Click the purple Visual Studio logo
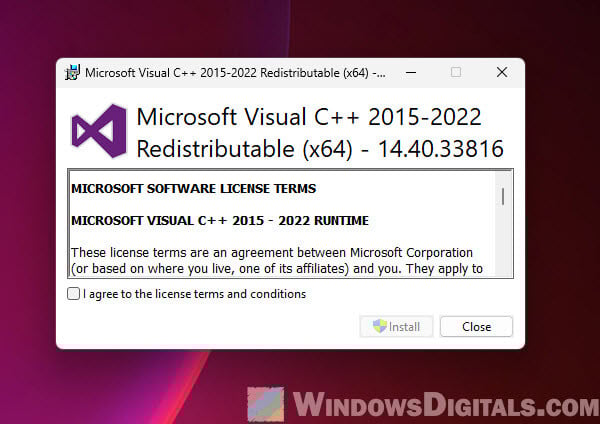Screen dimensions: 600x424 point(99,131)
